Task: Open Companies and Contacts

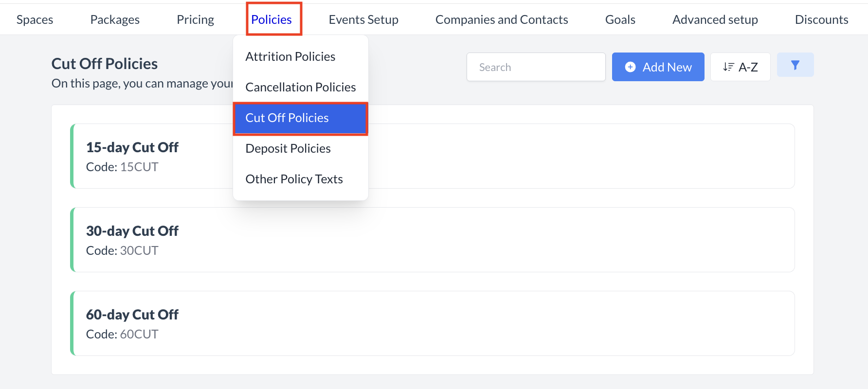Action: tap(502, 19)
